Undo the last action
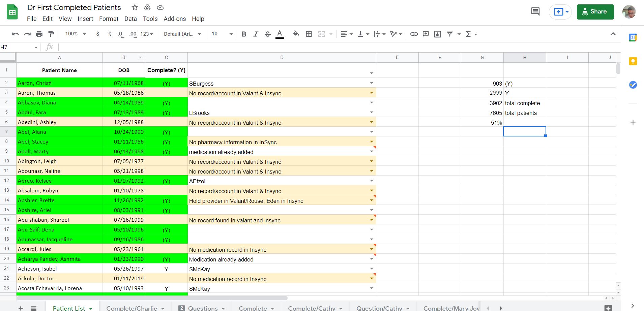Screen dimensions: 644x311 15,34
